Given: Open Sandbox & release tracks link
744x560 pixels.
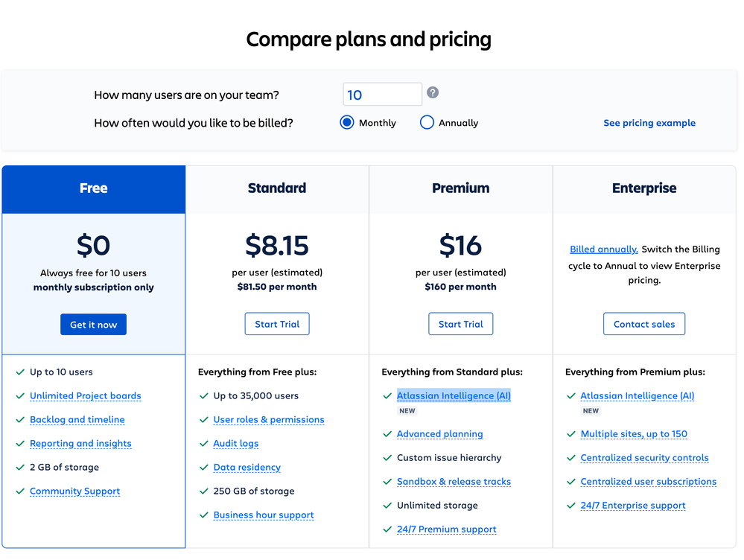Looking at the screenshot, I should coord(454,482).
